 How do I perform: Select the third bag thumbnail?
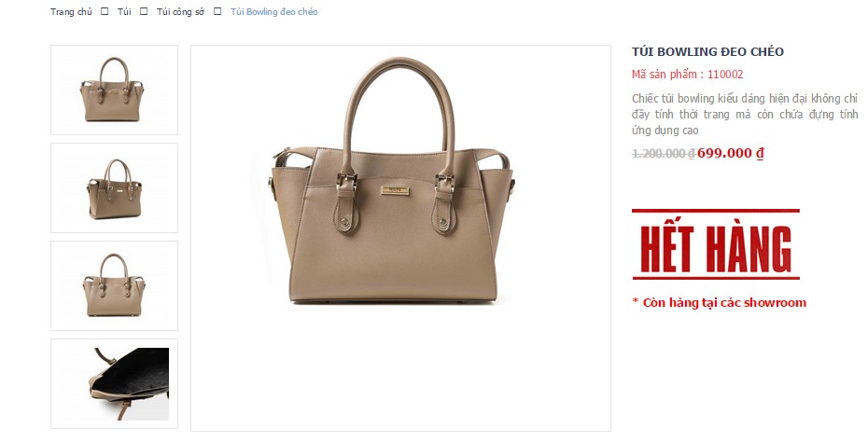pyautogui.click(x=114, y=285)
